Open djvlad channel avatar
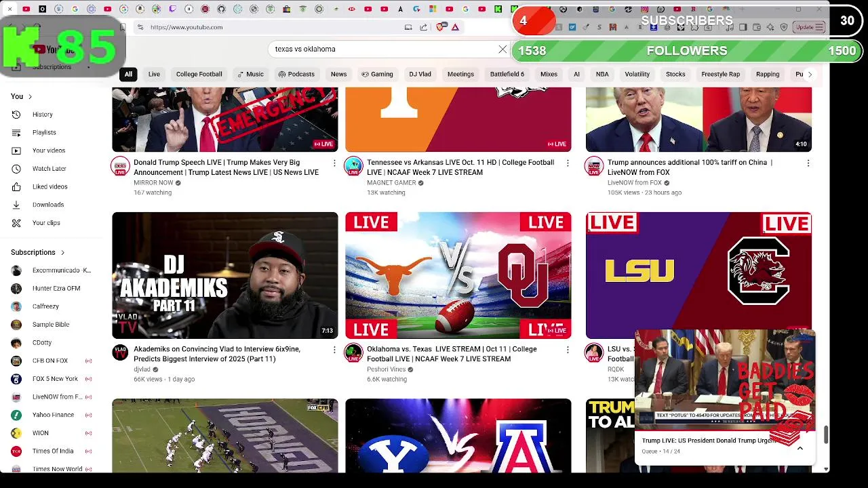 pyautogui.click(x=120, y=352)
